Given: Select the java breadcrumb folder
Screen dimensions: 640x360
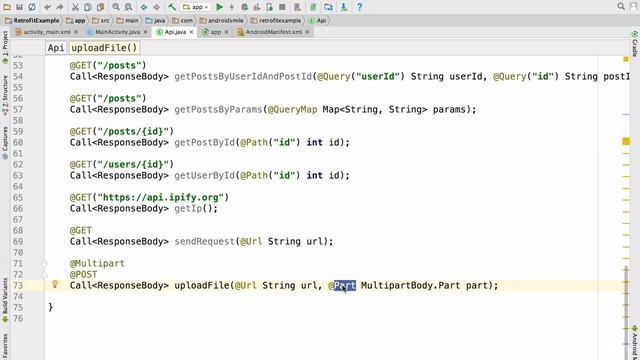Looking at the screenshot, I should pyautogui.click(x=156, y=20).
